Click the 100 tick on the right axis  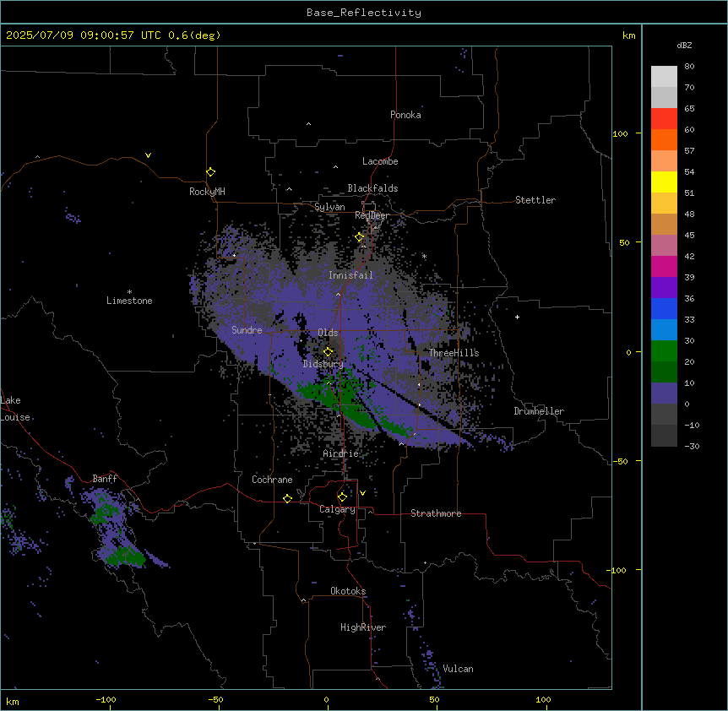pos(620,133)
